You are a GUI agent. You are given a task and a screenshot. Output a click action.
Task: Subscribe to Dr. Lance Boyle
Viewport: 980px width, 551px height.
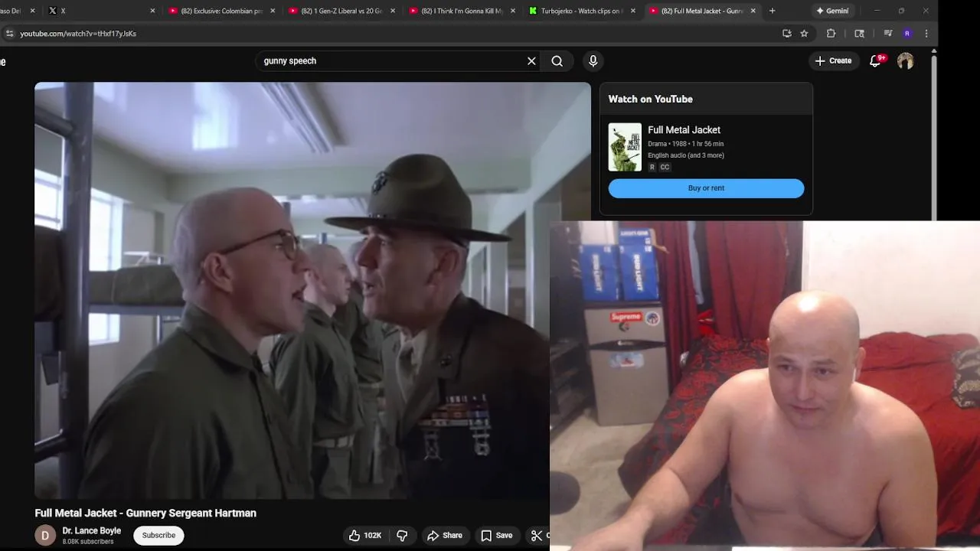[158, 536]
